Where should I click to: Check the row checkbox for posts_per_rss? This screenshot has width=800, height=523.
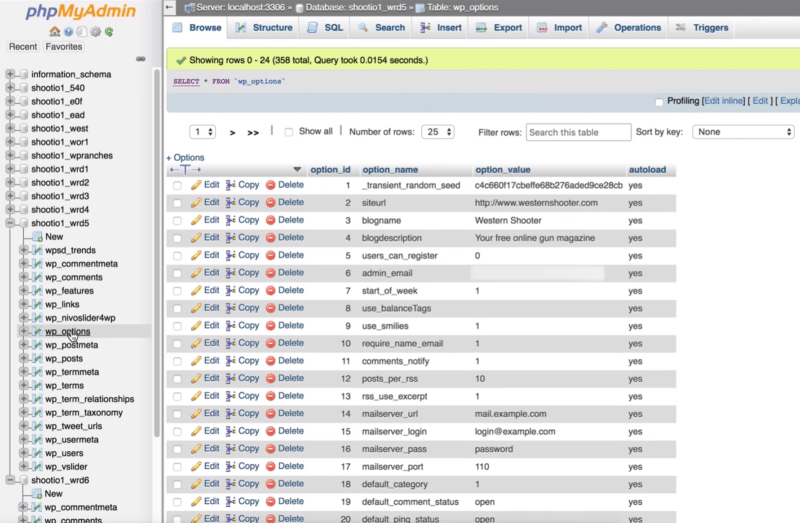[177, 379]
